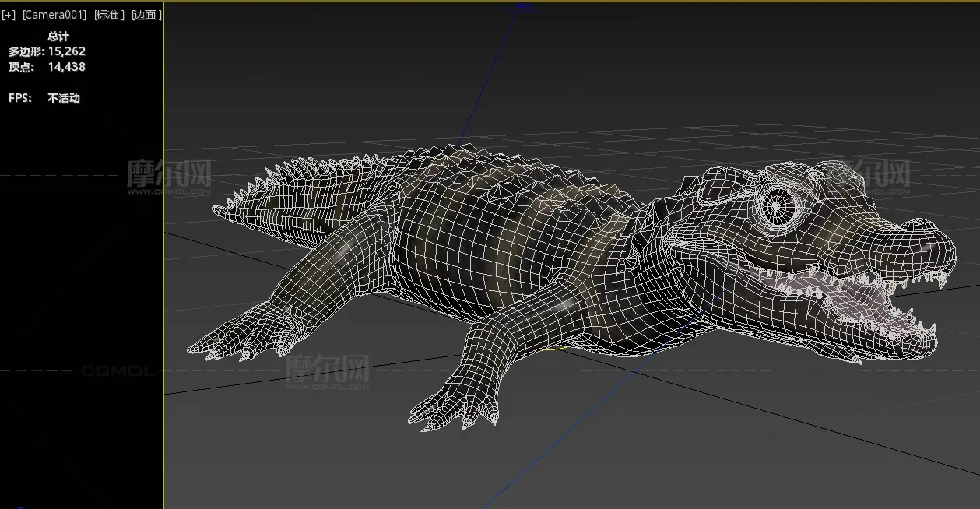Click the 顶点 vertex count value 14,438
The width and height of the screenshot is (980, 509).
click(x=67, y=67)
